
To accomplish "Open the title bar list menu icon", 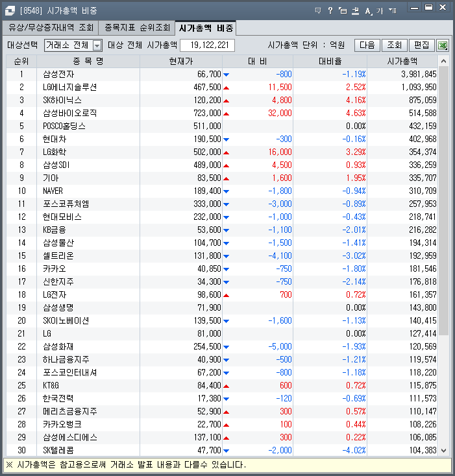I will click(393, 11).
